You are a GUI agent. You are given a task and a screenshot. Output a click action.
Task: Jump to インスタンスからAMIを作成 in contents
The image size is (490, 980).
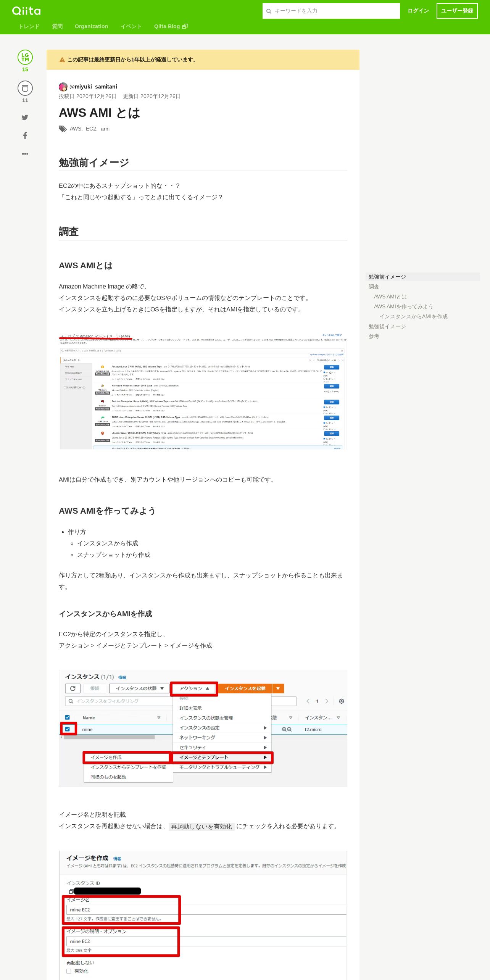413,316
